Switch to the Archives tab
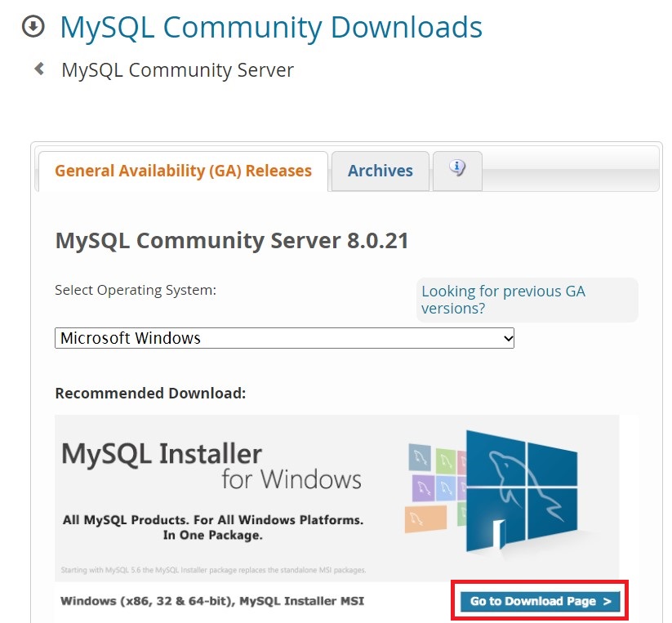This screenshot has width=672, height=623. pyautogui.click(x=381, y=171)
